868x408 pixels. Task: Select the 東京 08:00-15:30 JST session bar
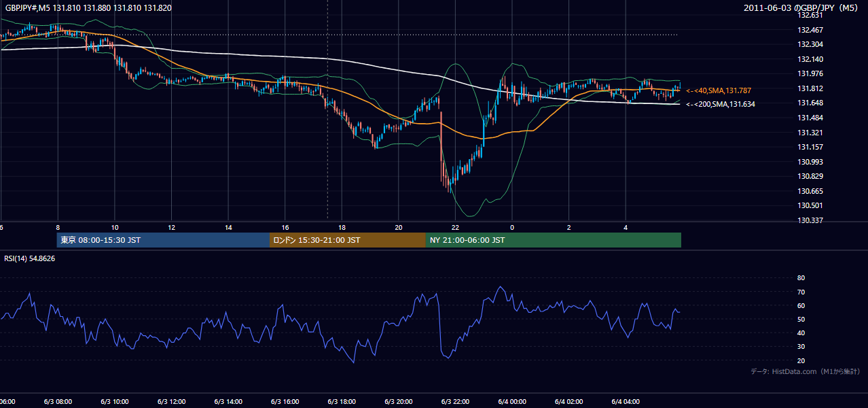click(164, 240)
